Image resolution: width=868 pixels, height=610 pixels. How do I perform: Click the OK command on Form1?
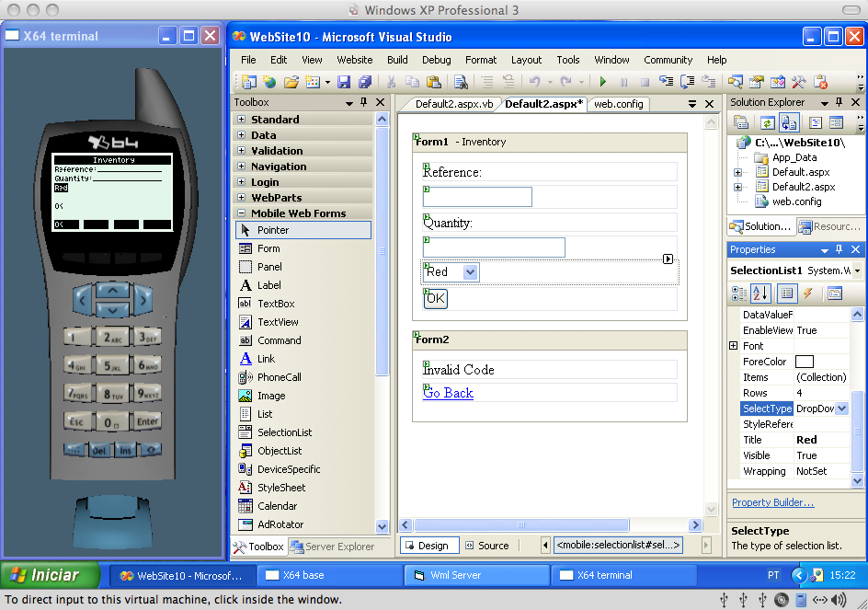coord(436,299)
